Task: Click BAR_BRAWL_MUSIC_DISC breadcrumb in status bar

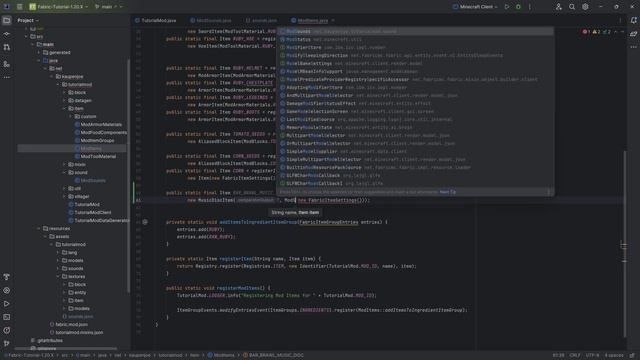Action: point(273,356)
